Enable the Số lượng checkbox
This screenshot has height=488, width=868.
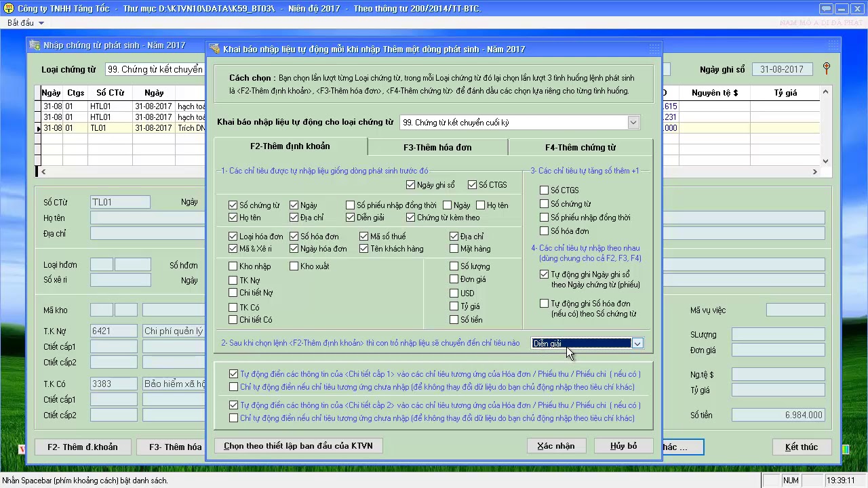[454, 266]
